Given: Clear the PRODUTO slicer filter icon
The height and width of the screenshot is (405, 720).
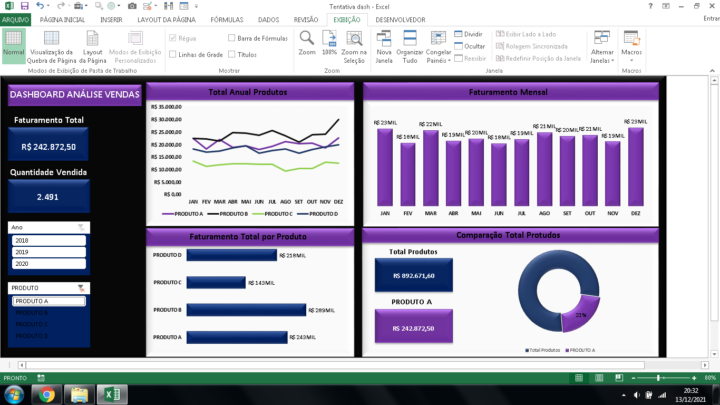Looking at the screenshot, I should (x=81, y=287).
